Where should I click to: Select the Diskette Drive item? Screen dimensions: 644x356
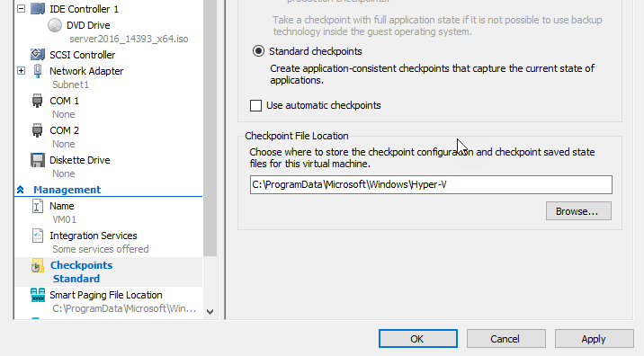point(80,160)
